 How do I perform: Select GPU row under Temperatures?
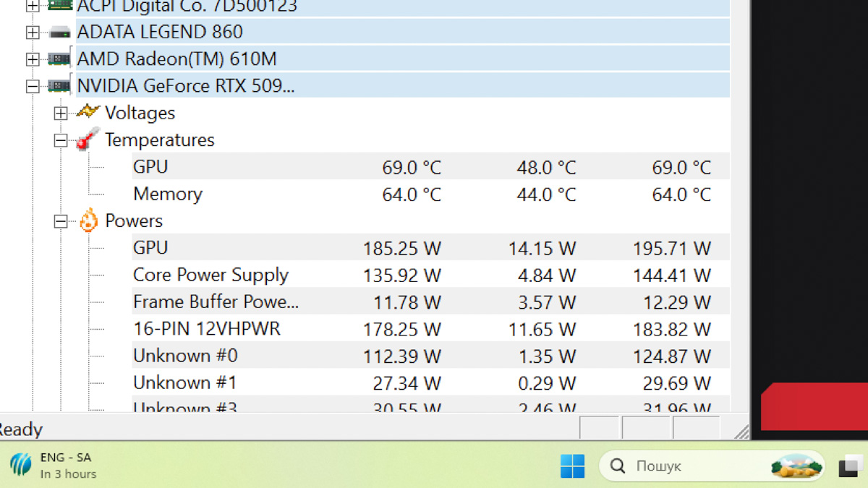tap(430, 166)
